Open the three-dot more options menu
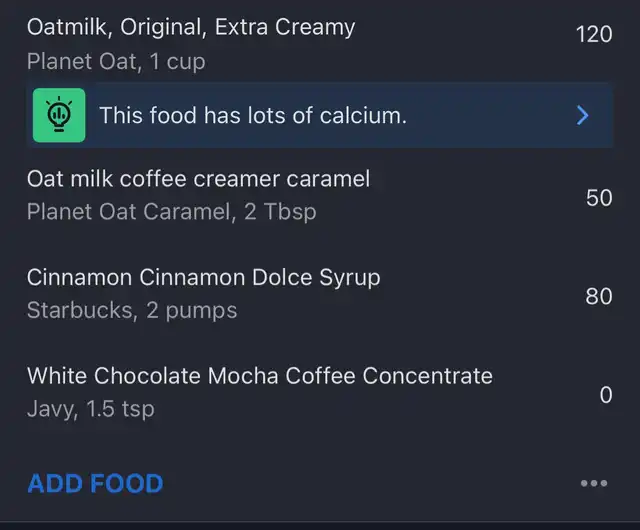This screenshot has height=530, width=640. tap(593, 484)
